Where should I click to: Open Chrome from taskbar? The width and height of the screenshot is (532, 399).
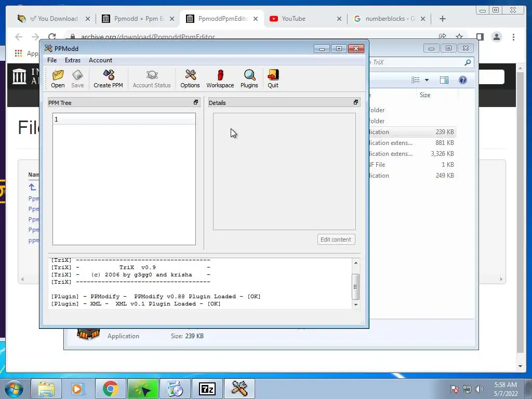[110, 389]
